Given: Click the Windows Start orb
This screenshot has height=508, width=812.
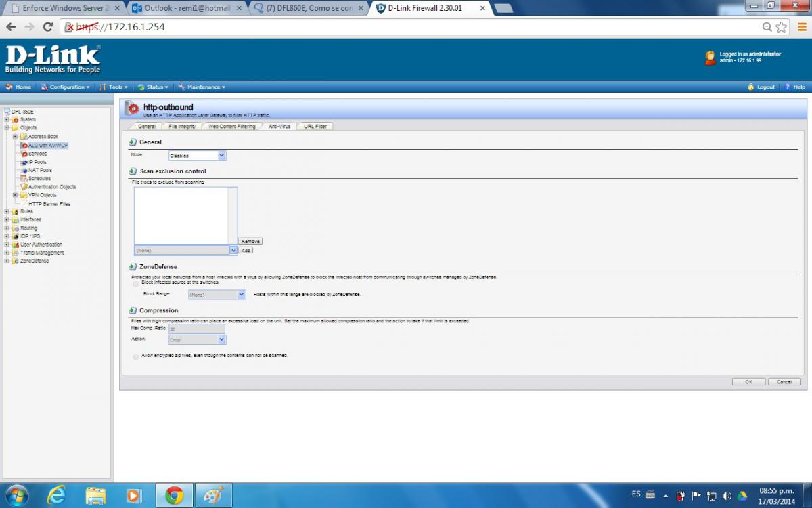Looking at the screenshot, I should (16, 495).
